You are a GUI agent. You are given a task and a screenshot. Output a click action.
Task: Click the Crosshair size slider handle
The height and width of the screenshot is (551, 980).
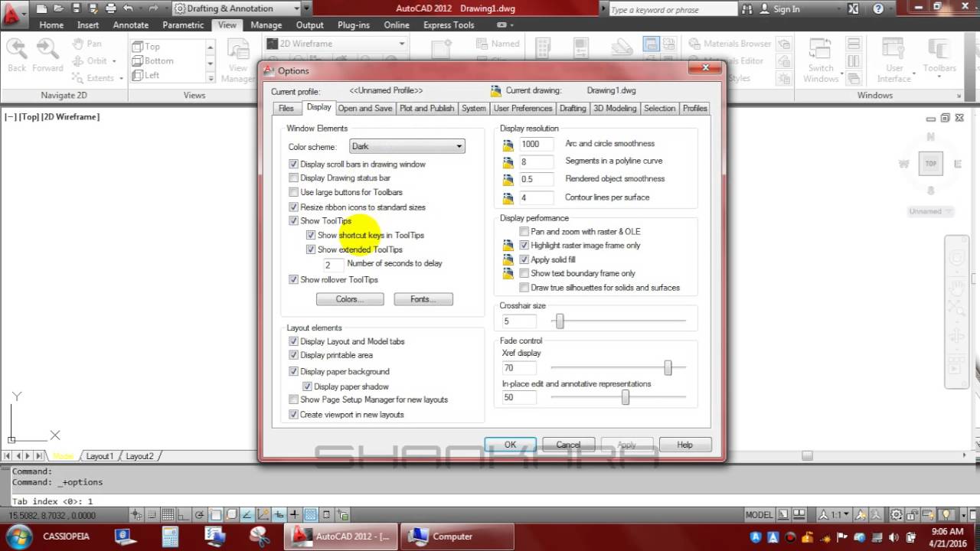560,321
